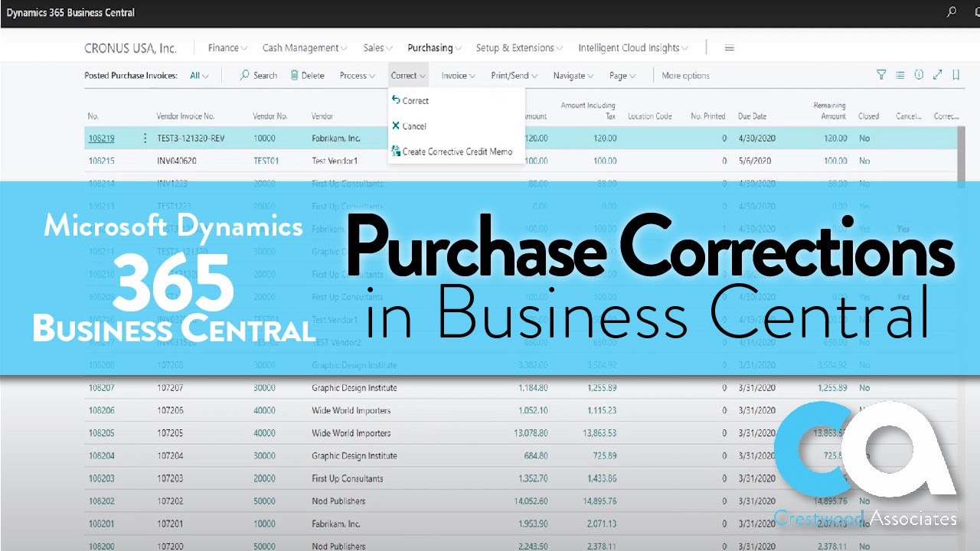Open posted invoice 108219
Screen dimensions: 980x551
pos(101,139)
